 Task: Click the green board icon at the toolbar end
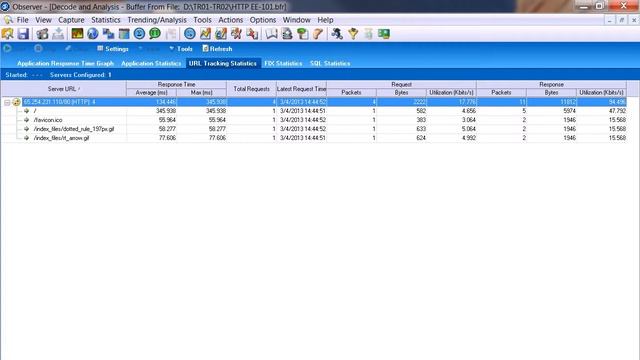click(384, 34)
